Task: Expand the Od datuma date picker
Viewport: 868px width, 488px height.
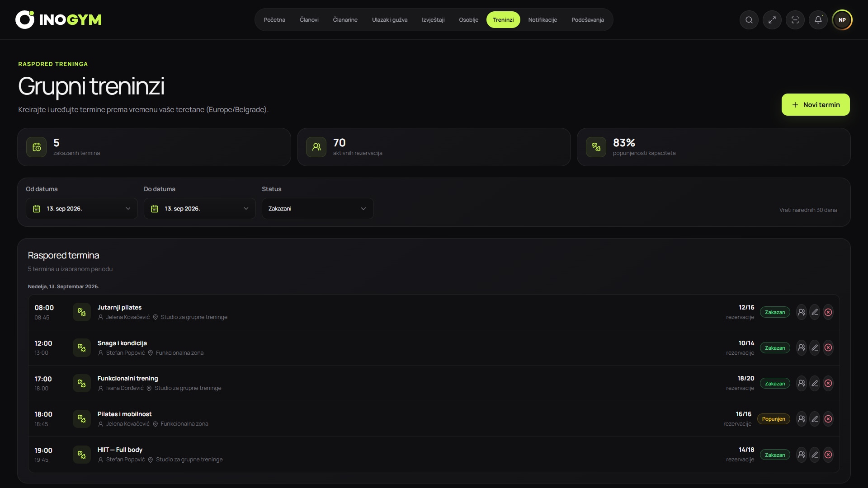Action: point(82,209)
